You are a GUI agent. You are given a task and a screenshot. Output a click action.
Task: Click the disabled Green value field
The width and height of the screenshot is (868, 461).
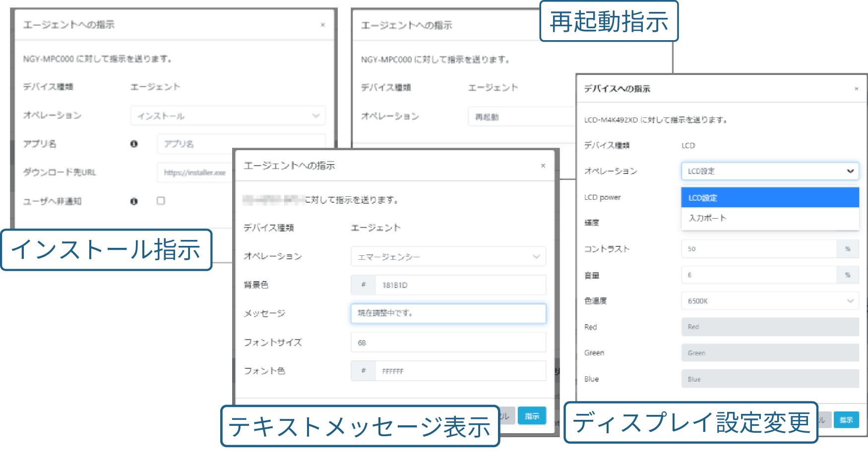pyautogui.click(x=770, y=353)
